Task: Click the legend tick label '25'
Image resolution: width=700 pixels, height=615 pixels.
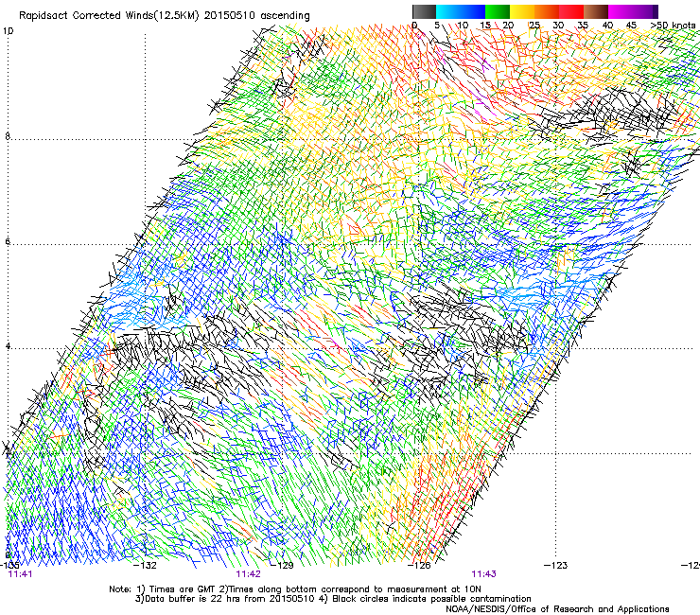Action: pyautogui.click(x=534, y=26)
